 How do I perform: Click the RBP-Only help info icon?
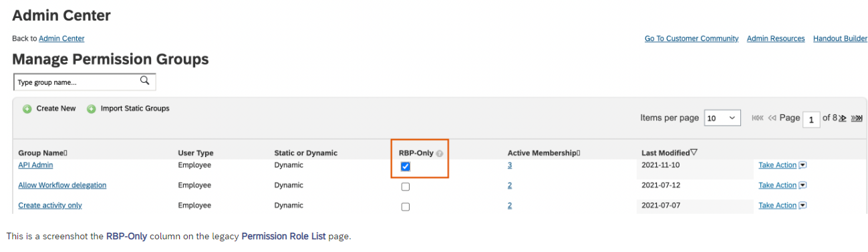point(440,153)
